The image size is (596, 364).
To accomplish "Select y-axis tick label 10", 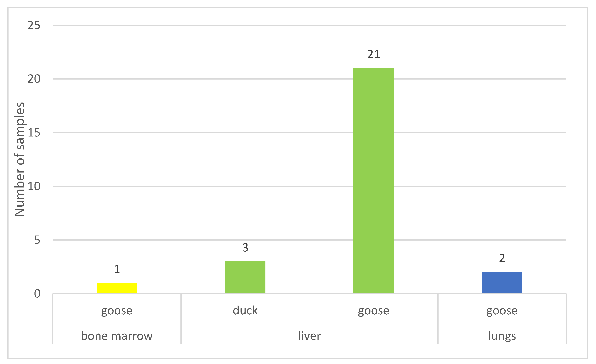I will 34,186.
